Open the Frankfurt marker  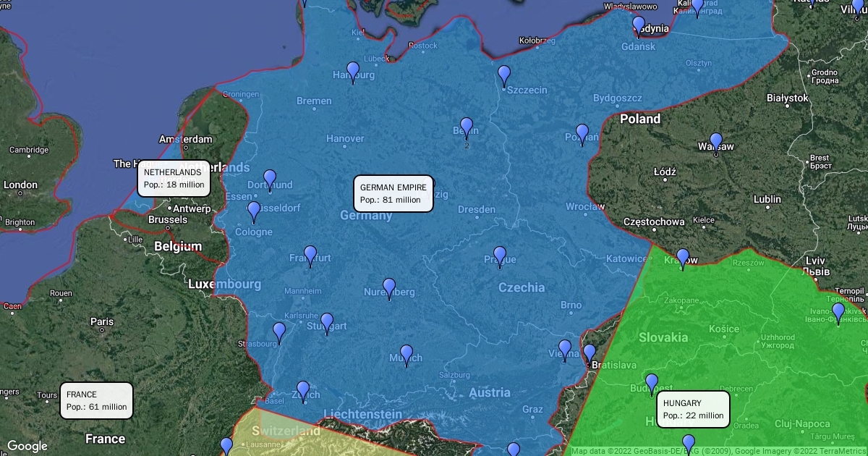point(310,256)
